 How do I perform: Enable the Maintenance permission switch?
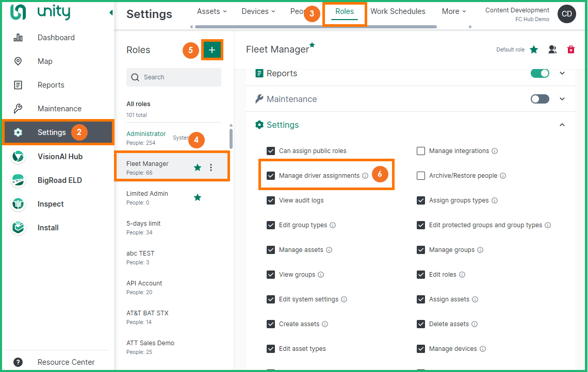pyautogui.click(x=540, y=99)
